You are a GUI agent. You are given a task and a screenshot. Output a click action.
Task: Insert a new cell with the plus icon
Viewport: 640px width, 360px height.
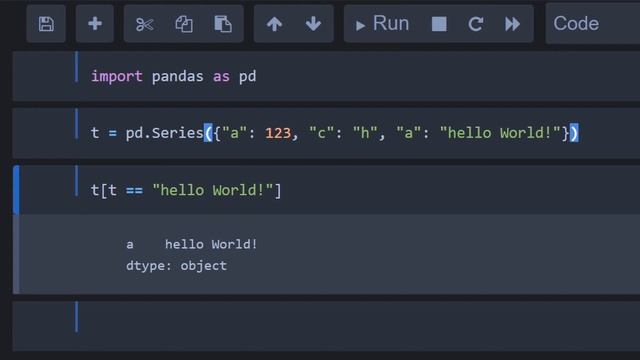[95, 24]
